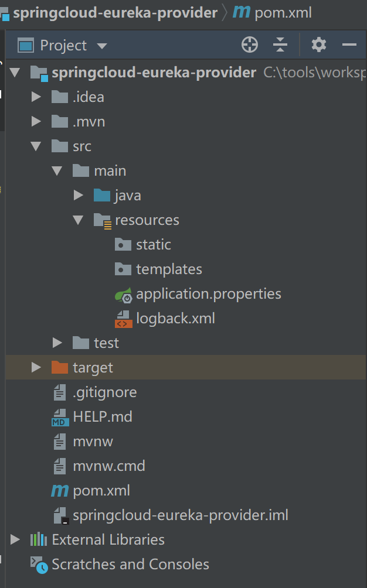This screenshot has width=367, height=588.
Task: Select the mvnw.cmd file name
Action: (109, 466)
